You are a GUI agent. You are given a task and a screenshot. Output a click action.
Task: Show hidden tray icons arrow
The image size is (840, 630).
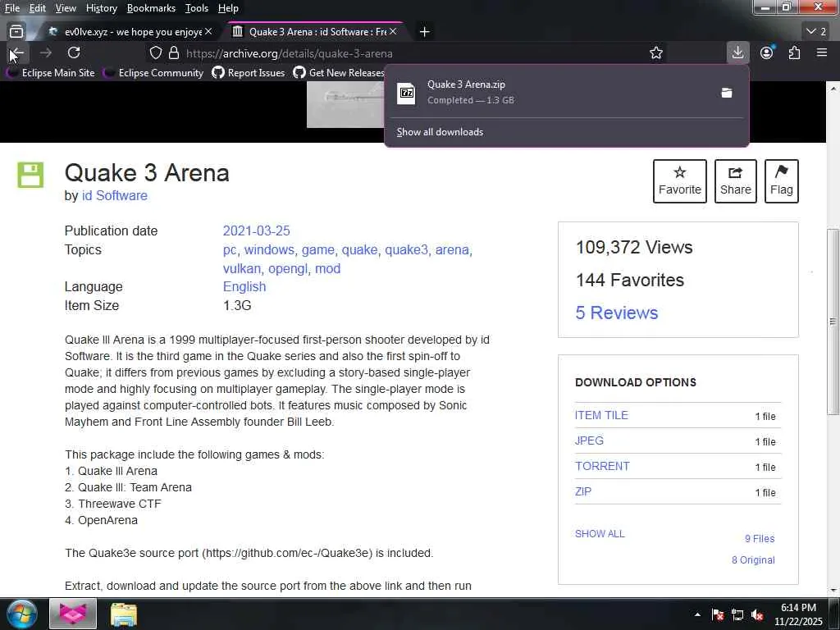[x=697, y=614]
